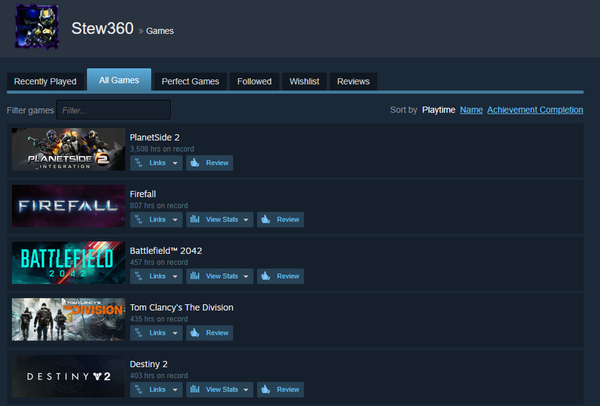
Task: Sort games by Name
Action: click(x=471, y=110)
